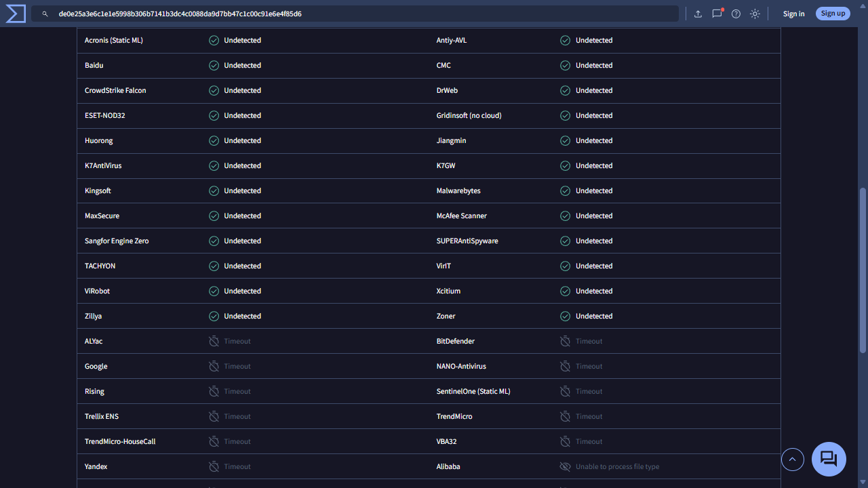Click the check icon for Acronis (Static ML)
Image resolution: width=868 pixels, height=488 pixels.
[x=214, y=41]
